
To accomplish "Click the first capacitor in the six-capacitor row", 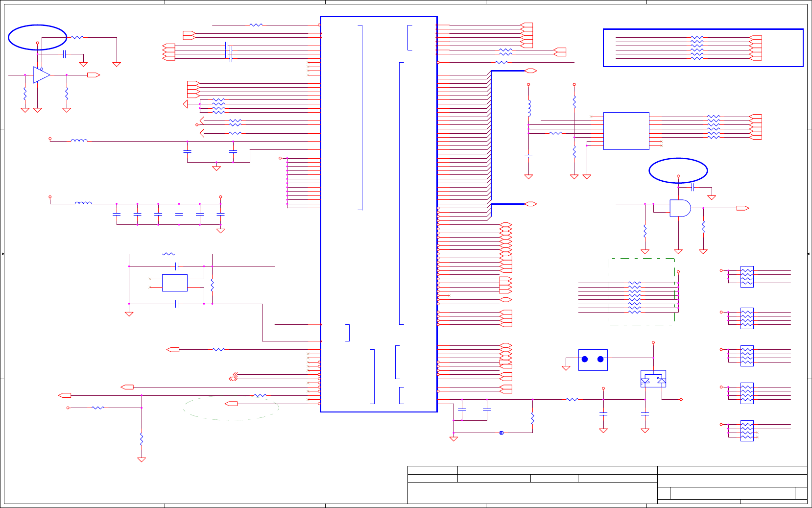I will click(x=117, y=214).
